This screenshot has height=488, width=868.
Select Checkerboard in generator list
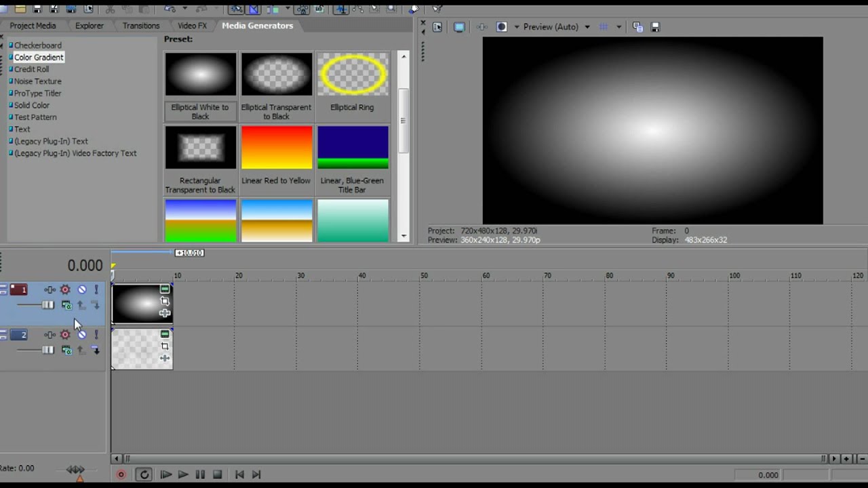coord(38,45)
